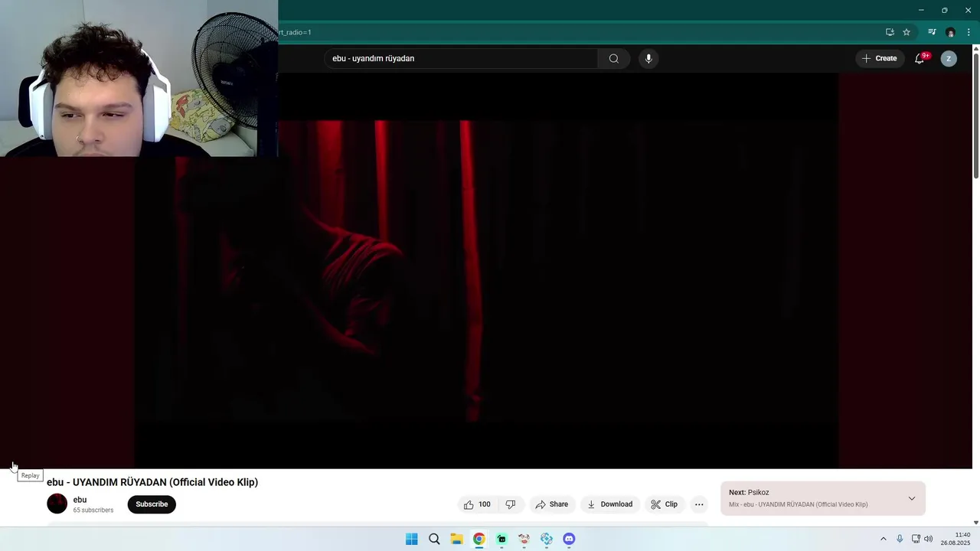The image size is (980, 551).
Task: Click the video title text
Action: click(x=152, y=482)
